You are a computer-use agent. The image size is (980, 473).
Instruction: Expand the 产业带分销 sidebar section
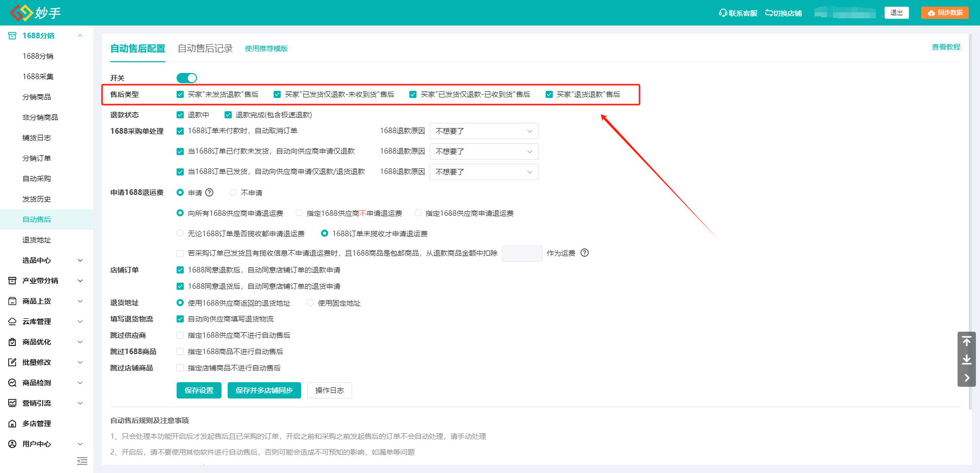pos(80,281)
